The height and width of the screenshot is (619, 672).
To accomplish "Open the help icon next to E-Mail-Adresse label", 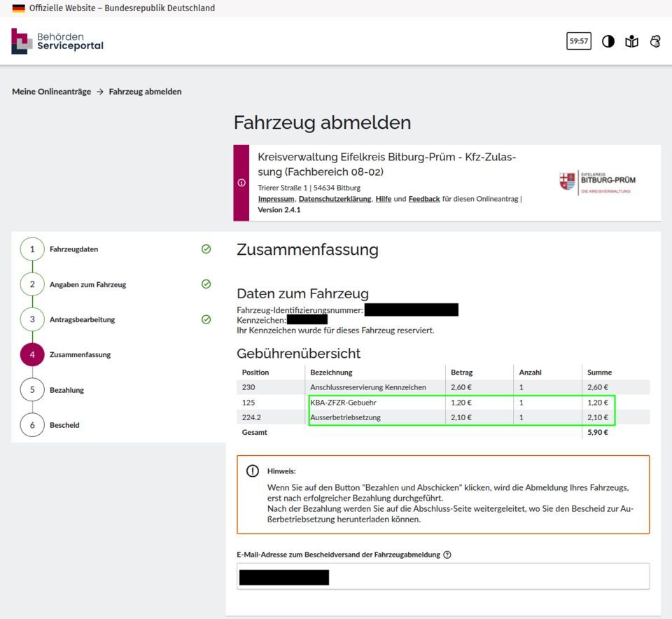I will click(449, 555).
